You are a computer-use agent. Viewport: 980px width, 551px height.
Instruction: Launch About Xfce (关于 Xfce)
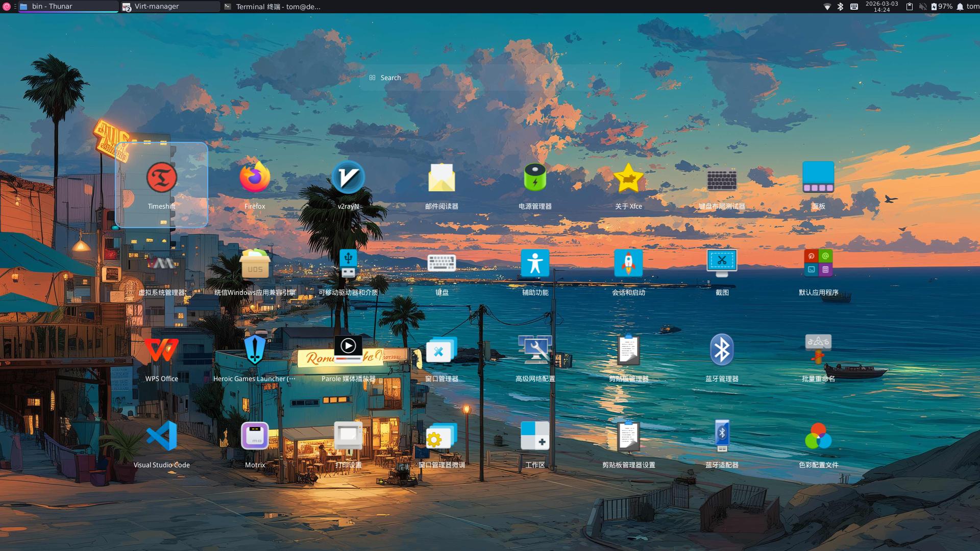click(x=628, y=178)
